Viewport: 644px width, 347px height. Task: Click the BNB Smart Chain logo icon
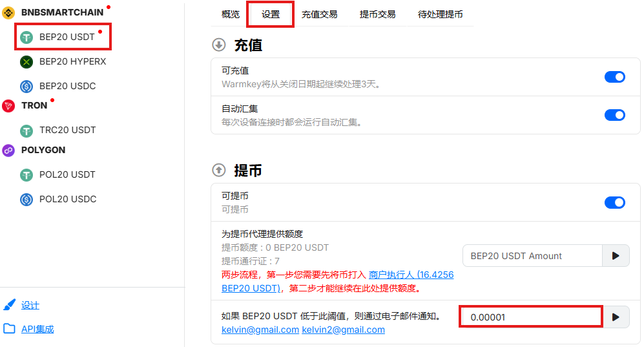(x=8, y=13)
